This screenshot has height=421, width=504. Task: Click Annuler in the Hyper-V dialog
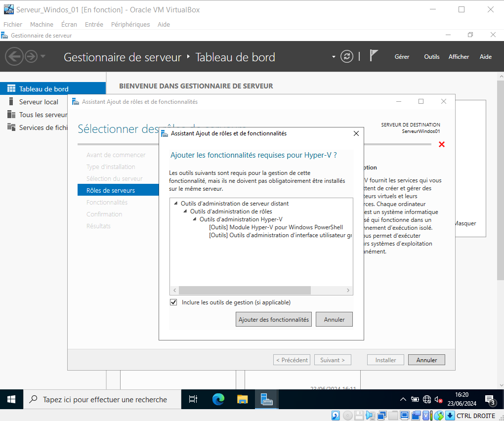334,320
